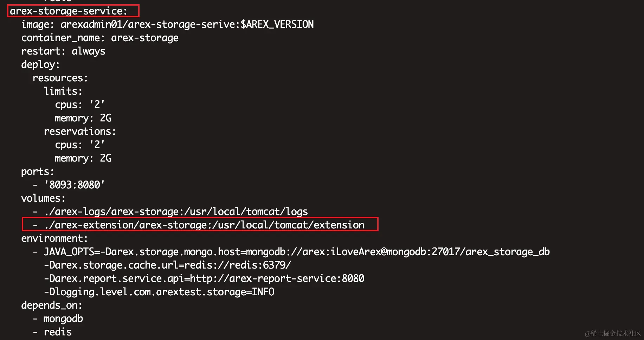Image resolution: width=644 pixels, height=340 pixels.
Task: Select the '8093:8080' port mapping
Action: click(74, 185)
